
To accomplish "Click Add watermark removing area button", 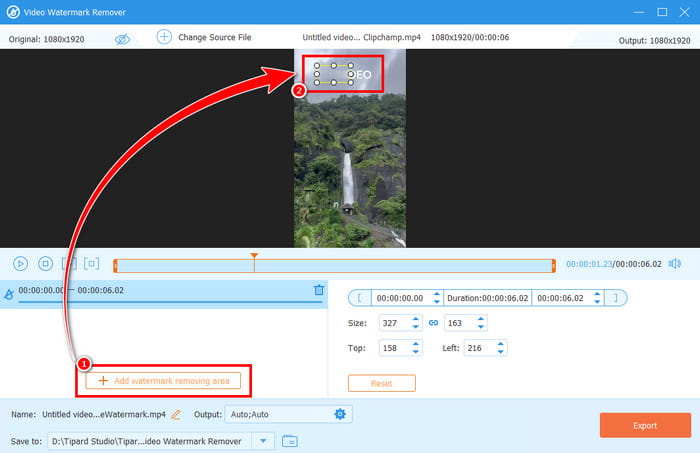I will pos(163,381).
